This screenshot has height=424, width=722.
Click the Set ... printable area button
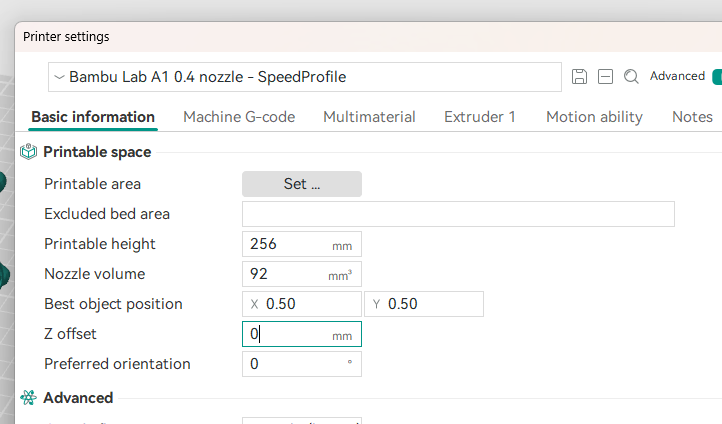[x=302, y=184]
